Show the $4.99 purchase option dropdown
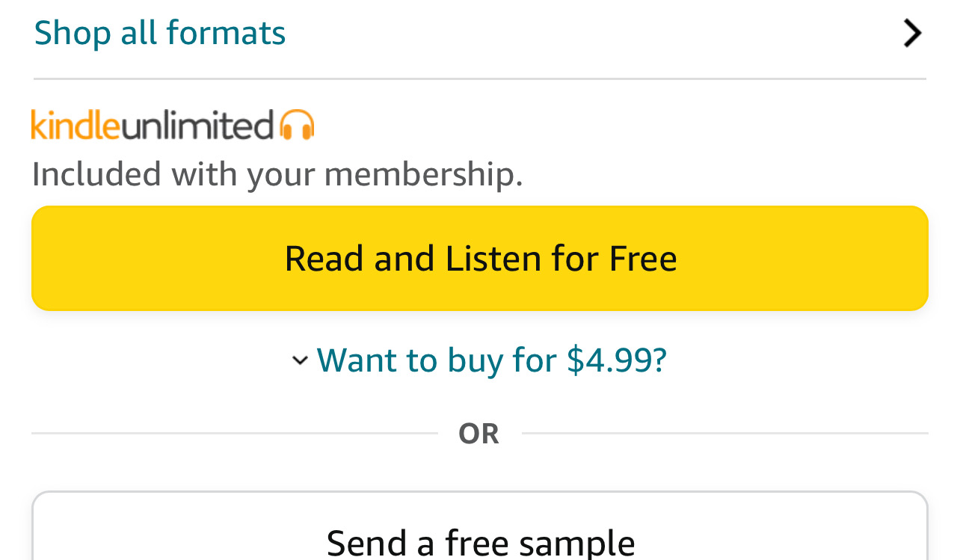 click(x=479, y=360)
